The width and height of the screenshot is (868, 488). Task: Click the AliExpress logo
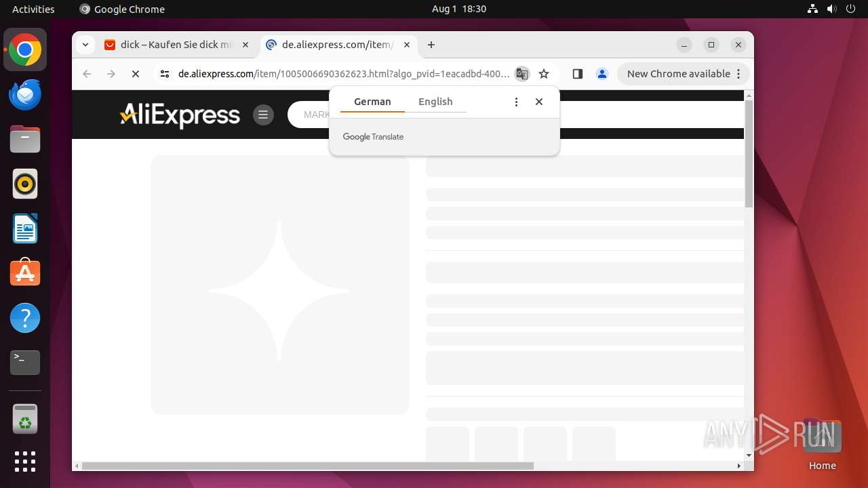point(180,115)
